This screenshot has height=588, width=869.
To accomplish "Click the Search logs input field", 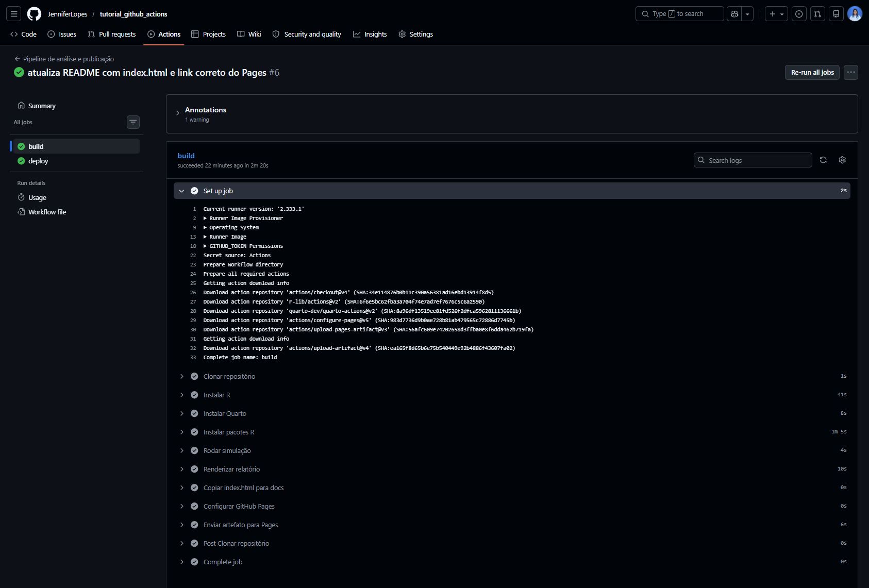I will tap(753, 160).
